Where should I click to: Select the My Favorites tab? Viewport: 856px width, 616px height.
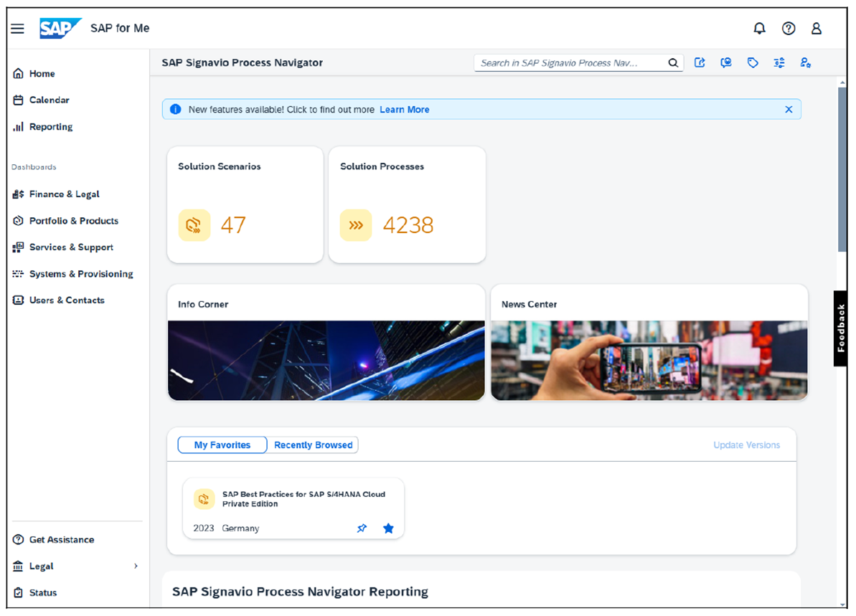(222, 445)
